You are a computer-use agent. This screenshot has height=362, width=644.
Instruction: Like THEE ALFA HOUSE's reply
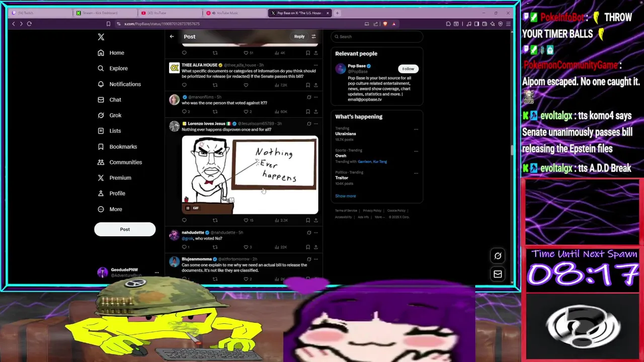pos(246,85)
